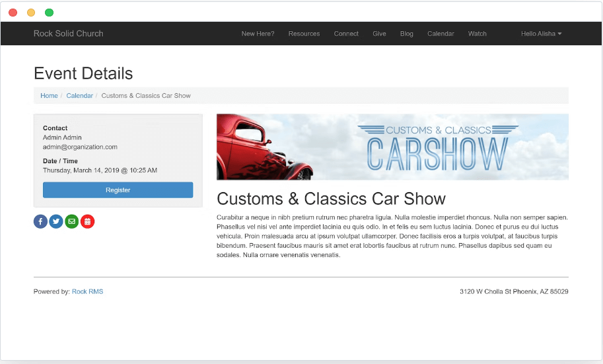Click the Customs & Classics Car Show banner

[392, 147]
